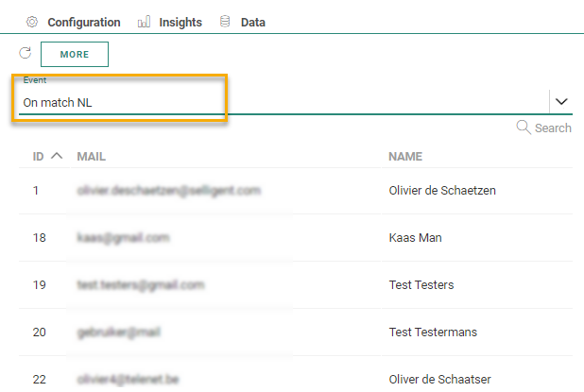Click the Insights bar chart icon
Image resolution: width=584 pixels, height=392 pixels.
[x=144, y=22]
